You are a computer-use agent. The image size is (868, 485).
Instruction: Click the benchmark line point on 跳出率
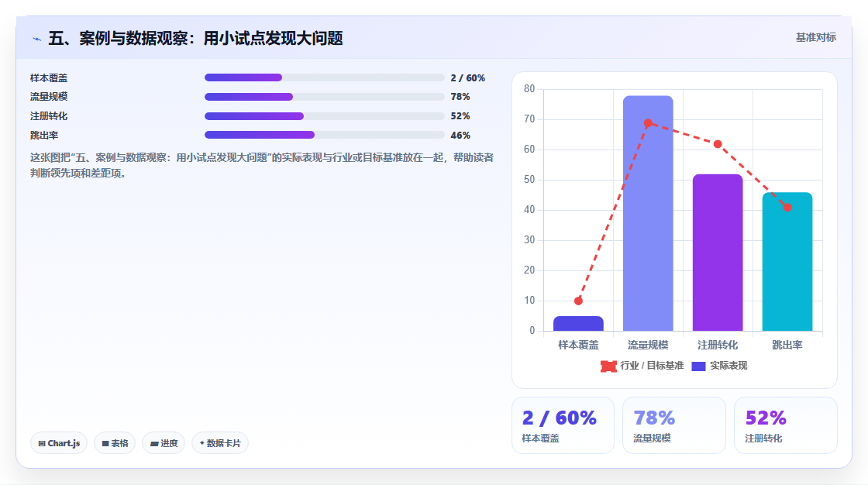click(787, 208)
